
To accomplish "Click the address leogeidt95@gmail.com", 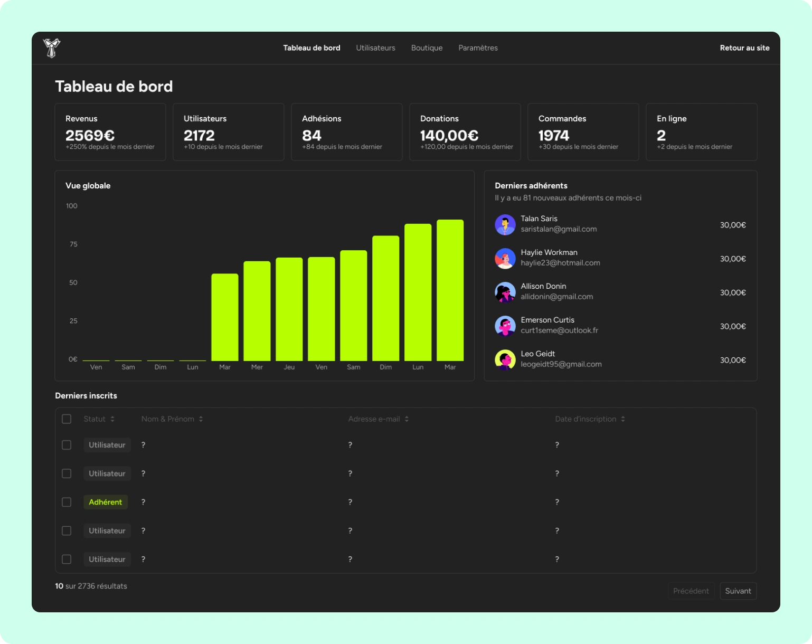I will [x=561, y=364].
